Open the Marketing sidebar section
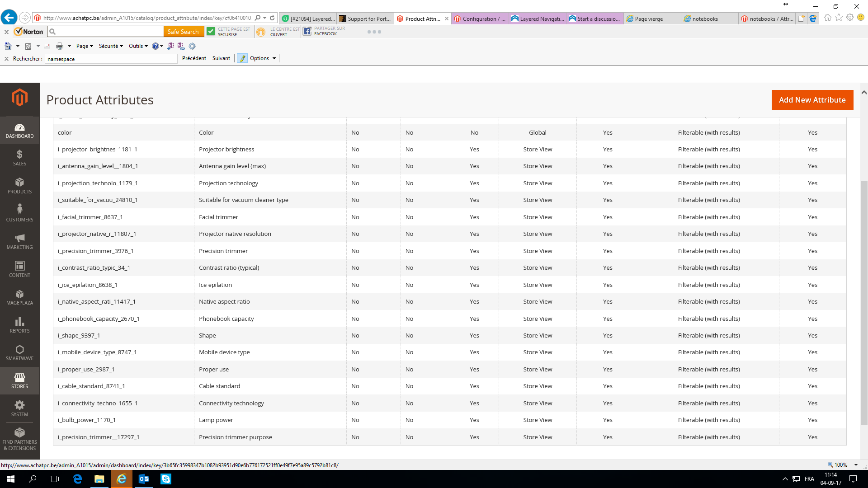The height and width of the screenshot is (488, 868). [x=19, y=241]
